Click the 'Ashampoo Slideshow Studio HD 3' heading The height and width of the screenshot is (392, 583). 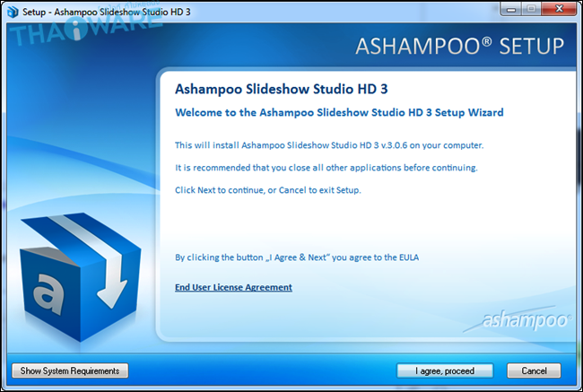[281, 90]
